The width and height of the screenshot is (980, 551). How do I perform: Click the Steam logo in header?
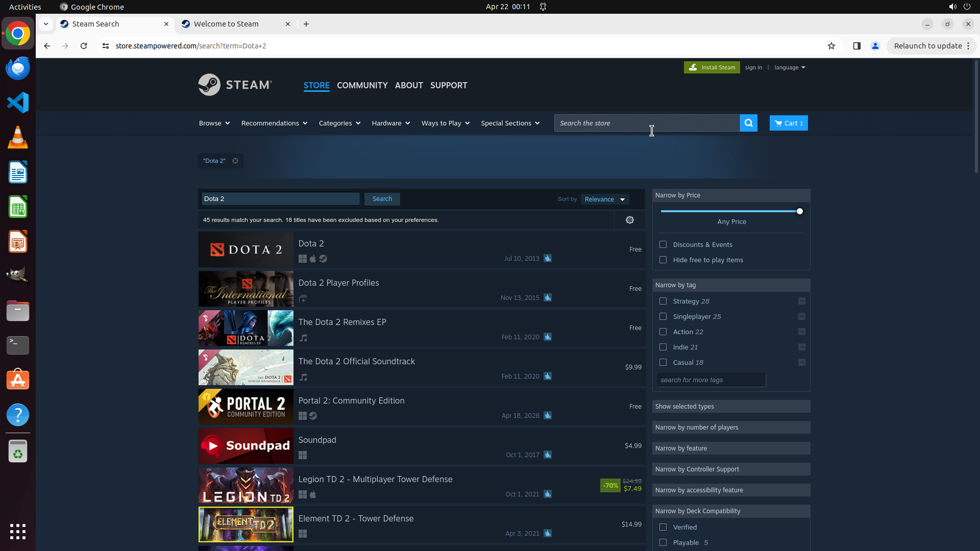coord(235,85)
